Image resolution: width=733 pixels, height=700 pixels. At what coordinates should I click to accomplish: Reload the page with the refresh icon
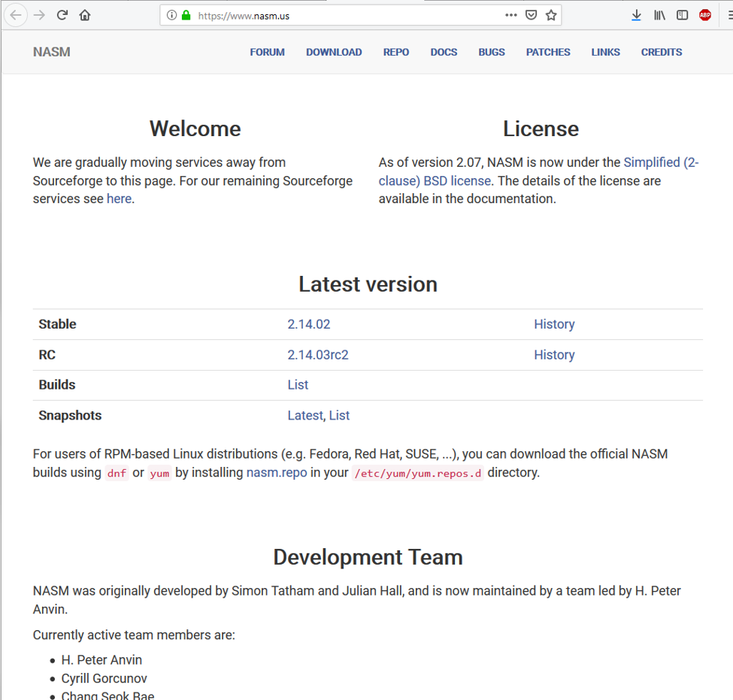62,16
